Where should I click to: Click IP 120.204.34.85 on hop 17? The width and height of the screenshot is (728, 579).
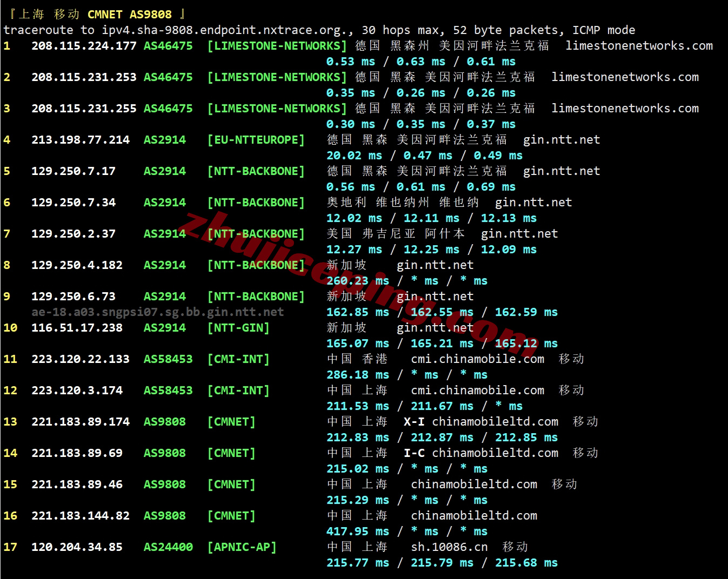pos(77,547)
